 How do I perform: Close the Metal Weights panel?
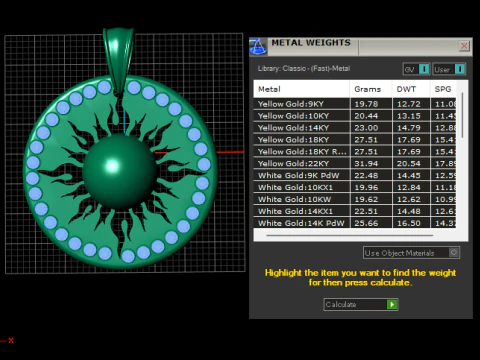tap(464, 46)
